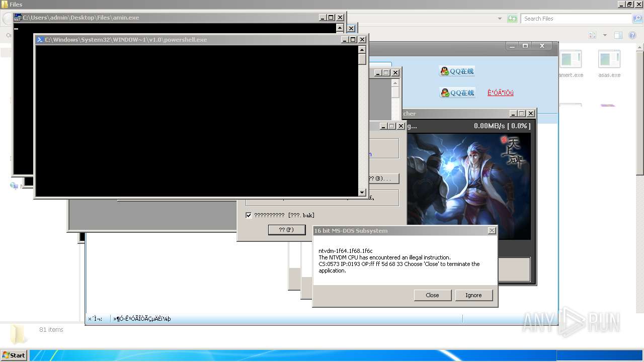
Task: Click the game artwork image in launcher
Action: (x=468, y=186)
